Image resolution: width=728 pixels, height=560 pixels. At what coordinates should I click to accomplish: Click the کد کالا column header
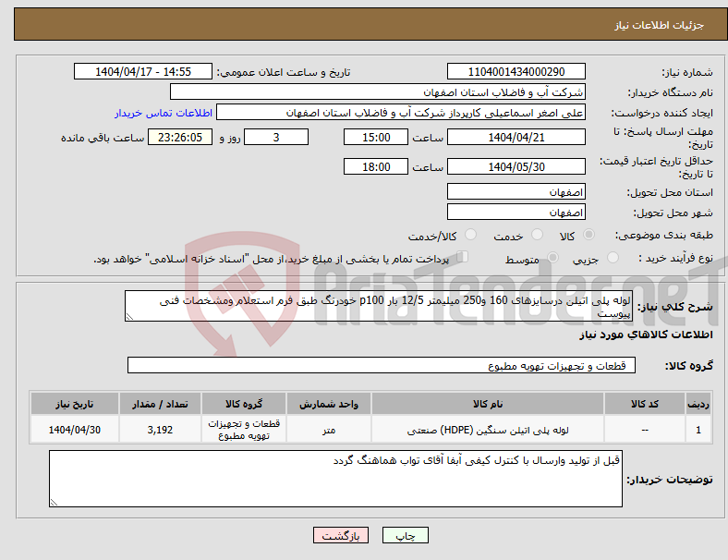coord(645,404)
